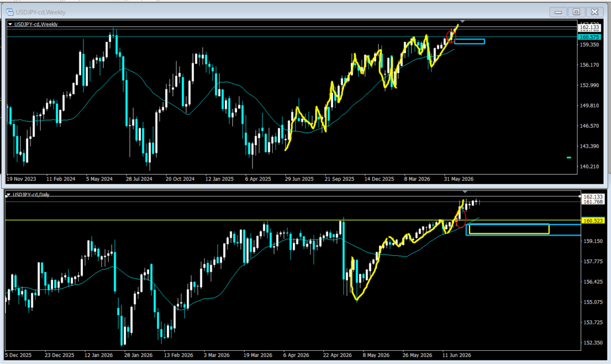Click the 28 Jan 2026 date on Daily time axis
Screen dimensions: 611x364
[138, 355]
